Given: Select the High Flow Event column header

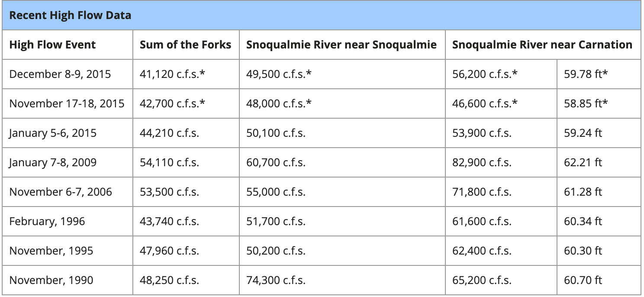Looking at the screenshot, I should [52, 45].
